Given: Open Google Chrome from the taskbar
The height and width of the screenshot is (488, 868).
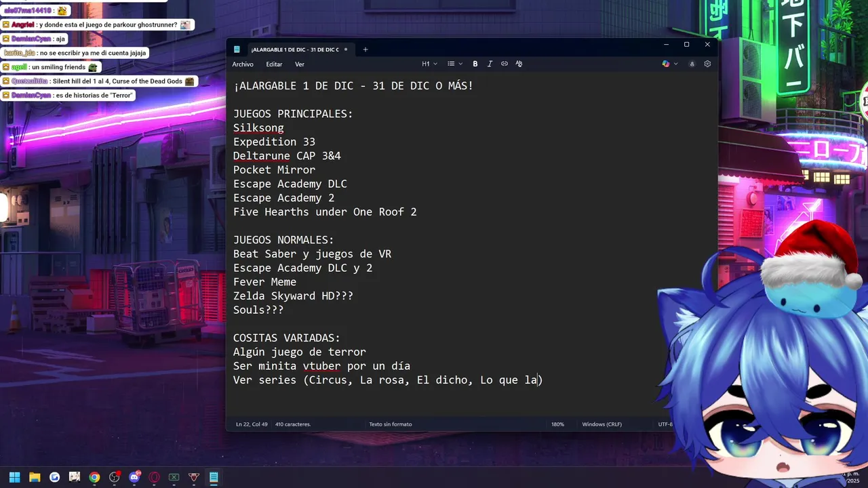Looking at the screenshot, I should tap(94, 477).
